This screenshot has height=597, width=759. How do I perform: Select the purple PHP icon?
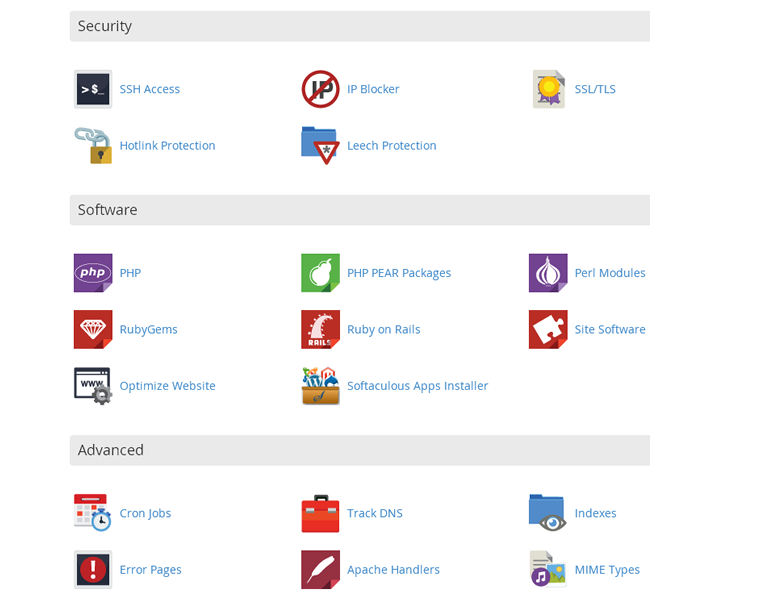pos(93,273)
